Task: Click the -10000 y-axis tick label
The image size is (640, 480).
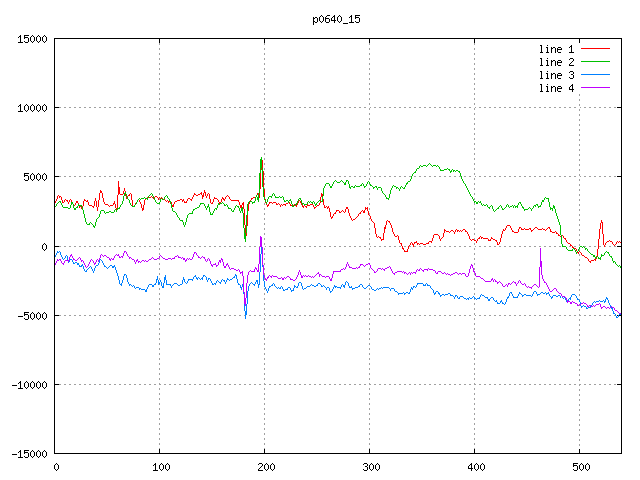Action: pos(28,385)
